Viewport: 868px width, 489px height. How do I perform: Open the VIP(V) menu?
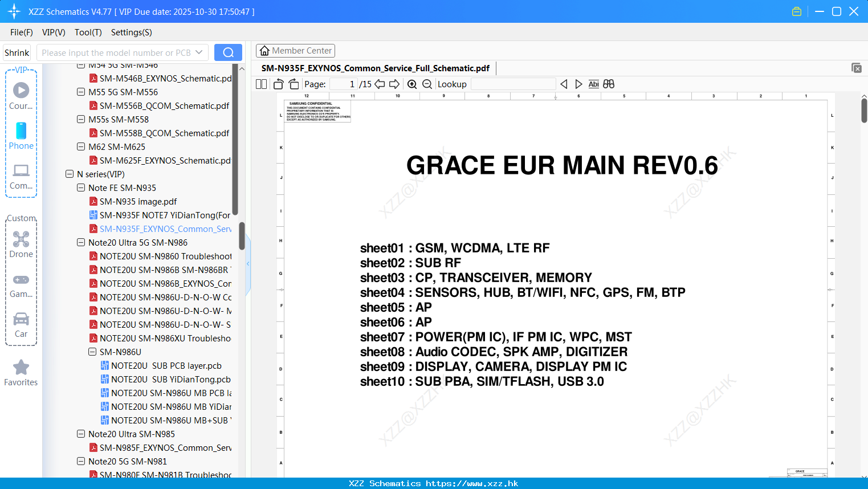pyautogui.click(x=54, y=32)
